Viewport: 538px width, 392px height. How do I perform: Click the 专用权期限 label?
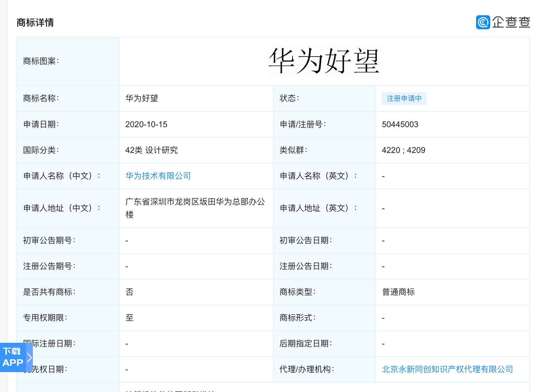45,318
